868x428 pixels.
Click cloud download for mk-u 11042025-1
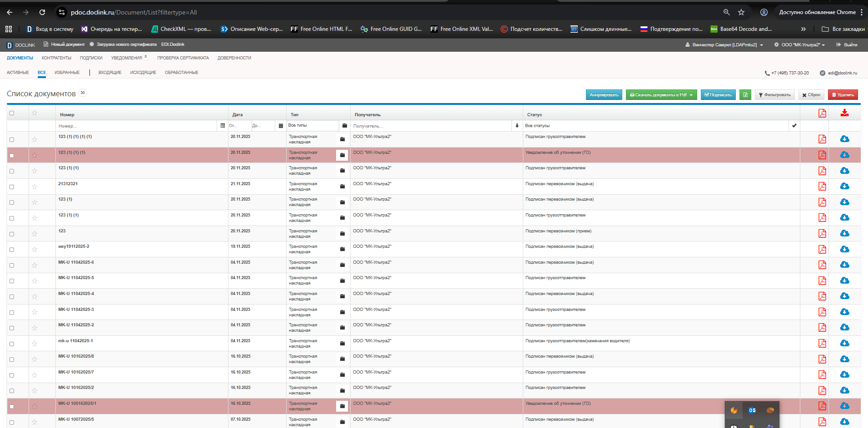pyautogui.click(x=844, y=343)
